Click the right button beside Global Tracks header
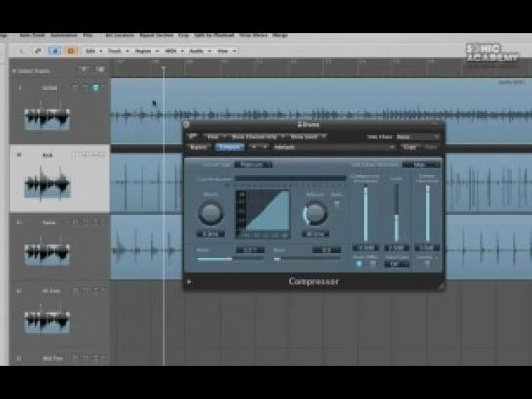 [x=100, y=69]
